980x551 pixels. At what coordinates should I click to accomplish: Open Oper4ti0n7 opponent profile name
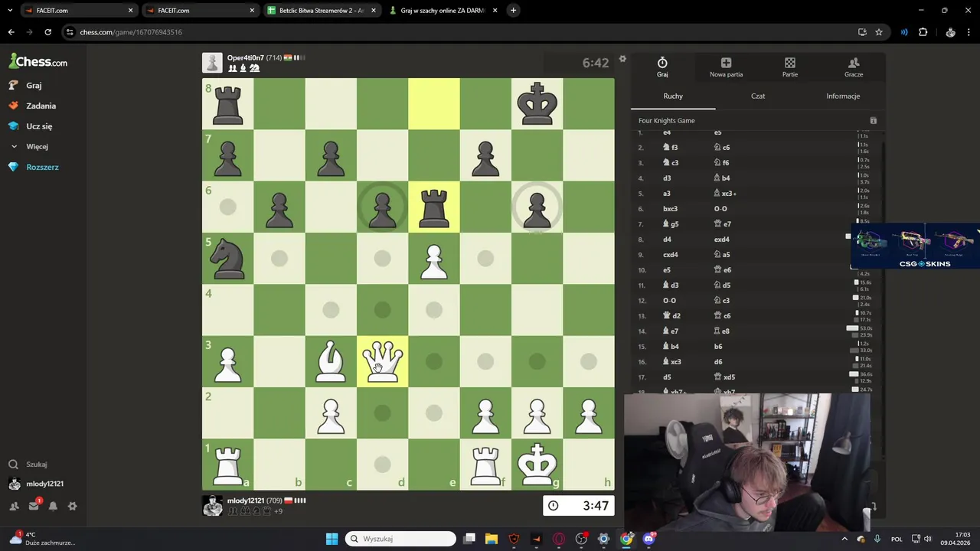245,58
